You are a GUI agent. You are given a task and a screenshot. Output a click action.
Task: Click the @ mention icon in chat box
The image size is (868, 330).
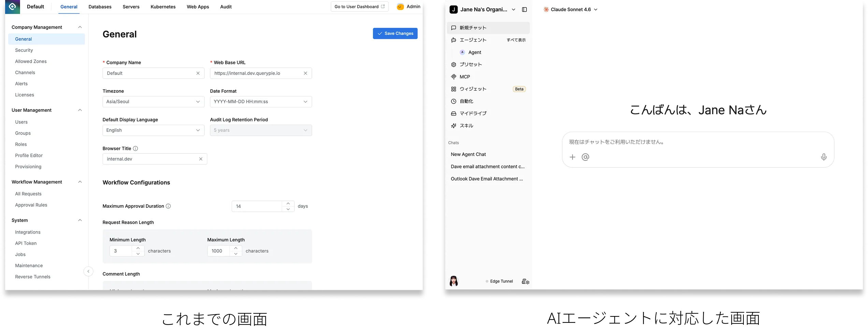[x=585, y=157]
